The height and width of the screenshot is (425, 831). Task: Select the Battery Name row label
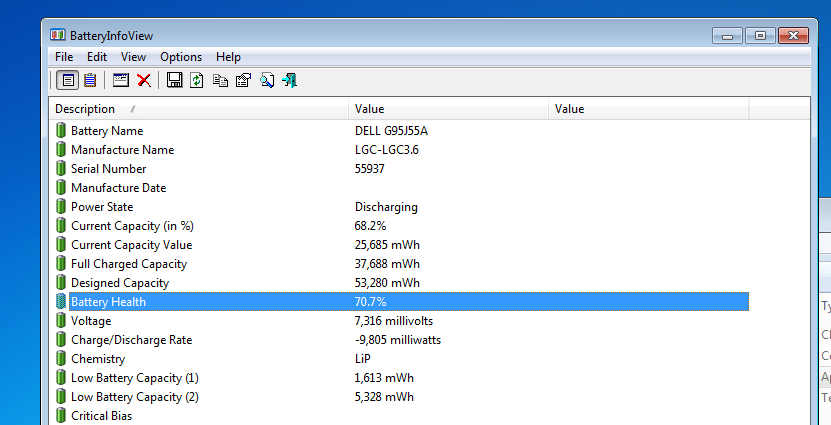tap(107, 131)
